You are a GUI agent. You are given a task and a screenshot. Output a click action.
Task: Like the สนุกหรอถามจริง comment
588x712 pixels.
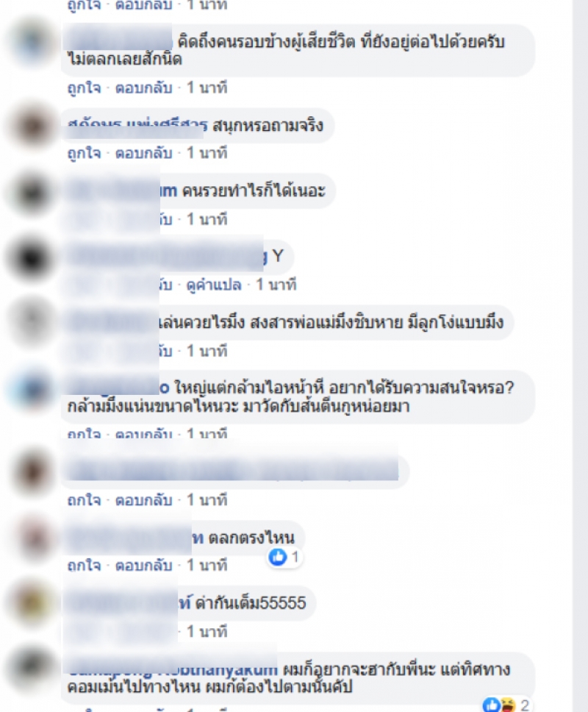tap(84, 153)
